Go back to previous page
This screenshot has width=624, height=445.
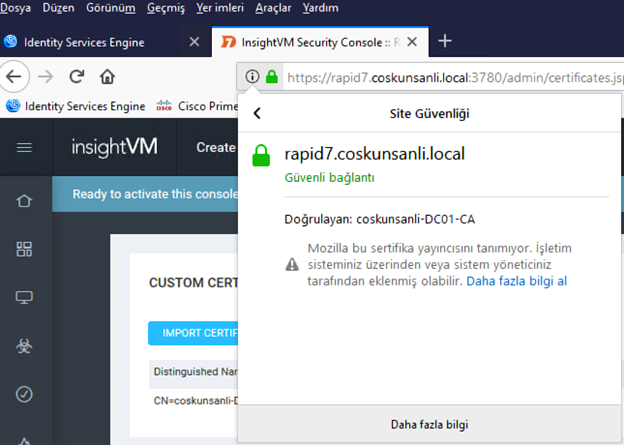point(14,76)
